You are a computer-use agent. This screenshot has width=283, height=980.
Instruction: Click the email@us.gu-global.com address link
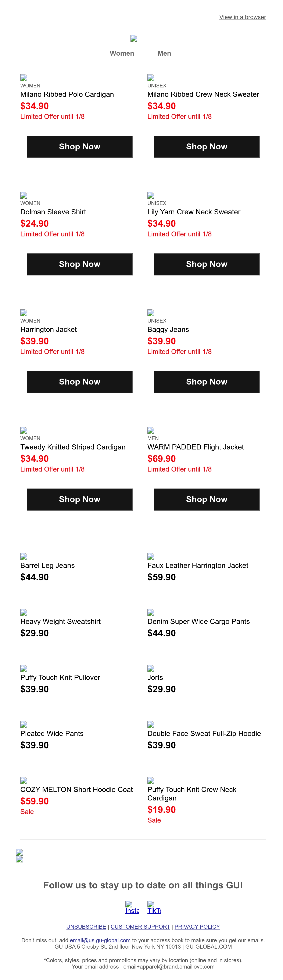pyautogui.click(x=100, y=941)
